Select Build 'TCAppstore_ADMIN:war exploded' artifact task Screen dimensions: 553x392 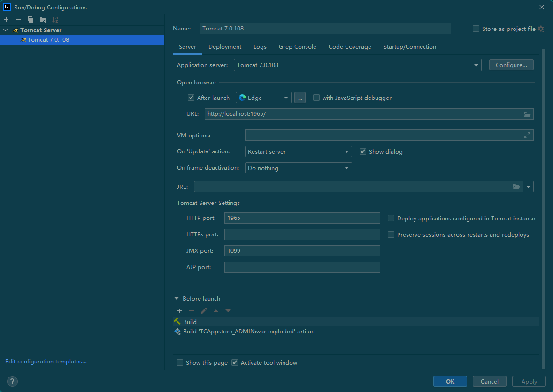point(356,332)
